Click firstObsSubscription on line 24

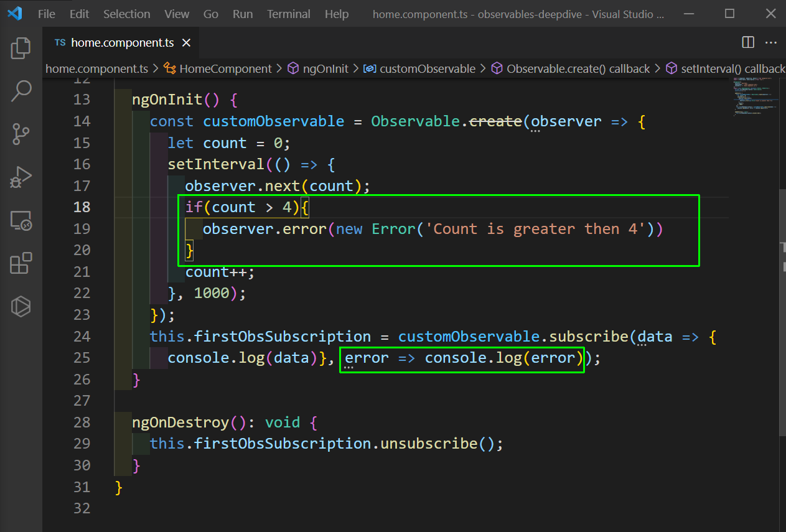click(283, 337)
